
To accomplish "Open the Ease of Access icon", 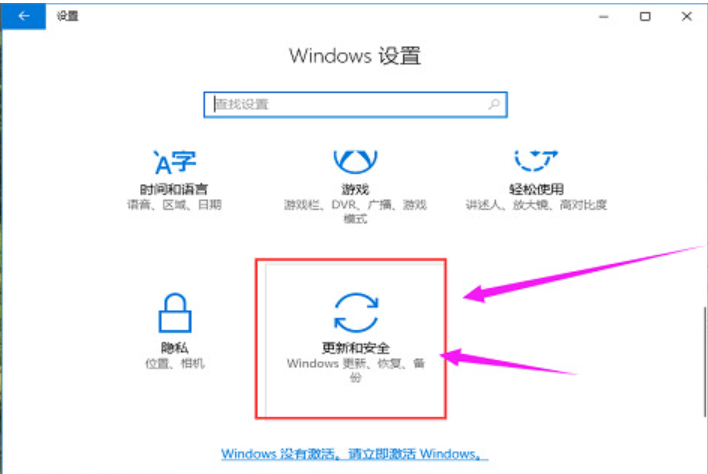I will pos(536,161).
